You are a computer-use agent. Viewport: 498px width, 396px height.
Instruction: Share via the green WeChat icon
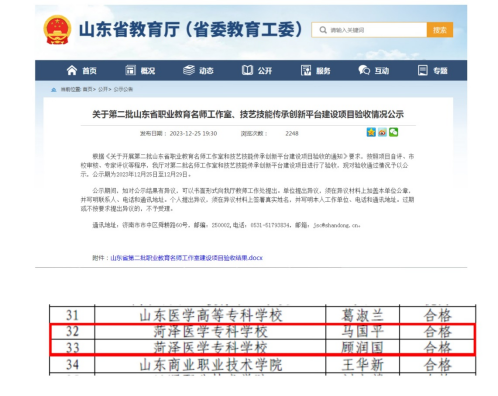point(394,132)
